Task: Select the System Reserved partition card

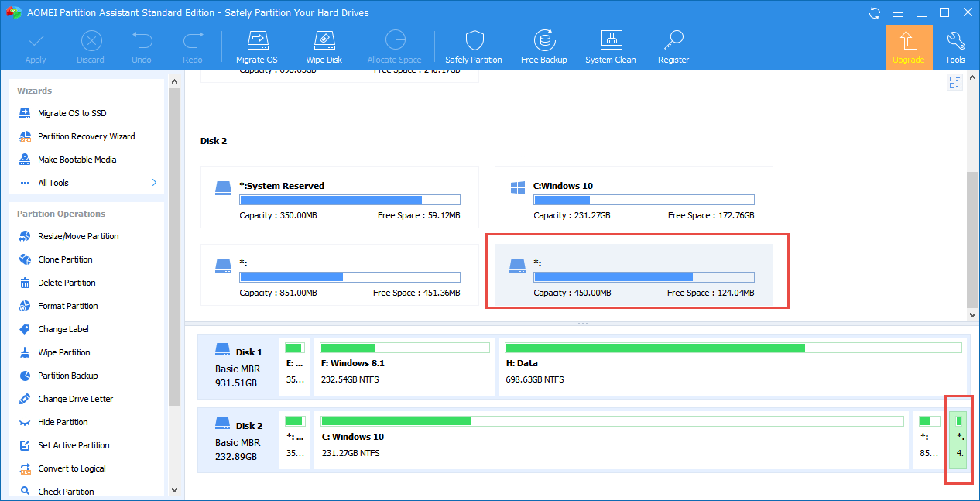Action: [x=340, y=197]
